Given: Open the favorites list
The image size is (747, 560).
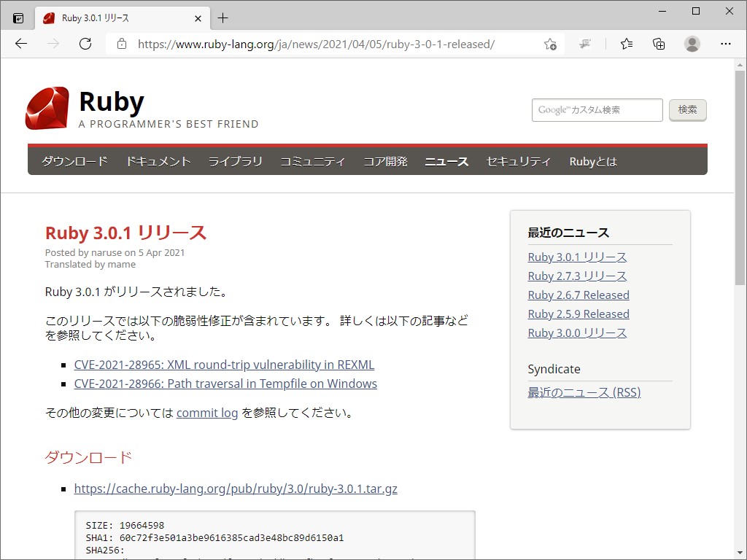Looking at the screenshot, I should (626, 44).
